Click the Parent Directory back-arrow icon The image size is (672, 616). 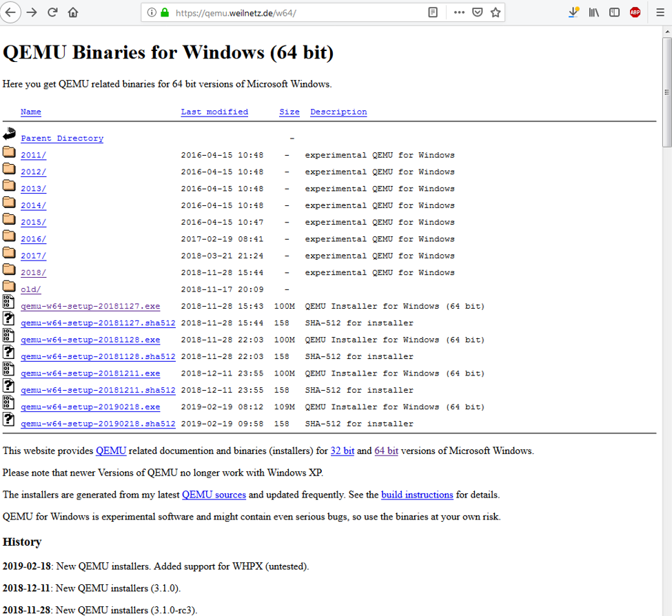click(10, 134)
